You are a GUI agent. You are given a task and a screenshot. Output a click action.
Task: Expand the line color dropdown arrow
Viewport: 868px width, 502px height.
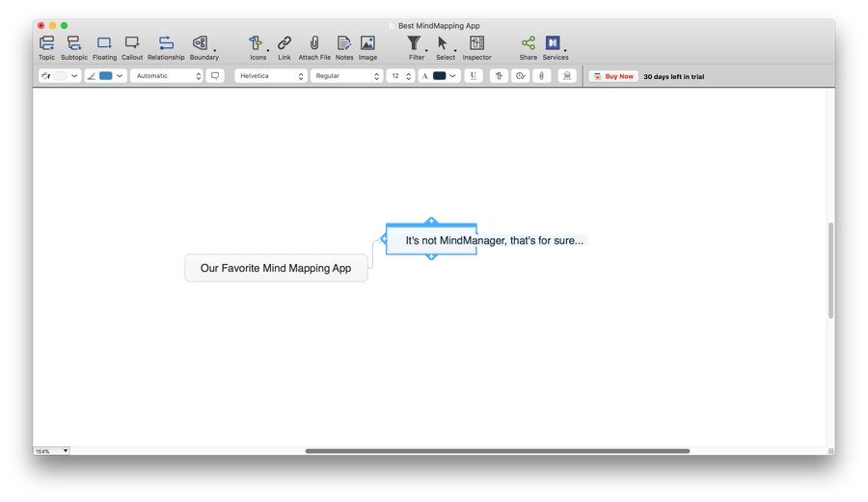120,76
